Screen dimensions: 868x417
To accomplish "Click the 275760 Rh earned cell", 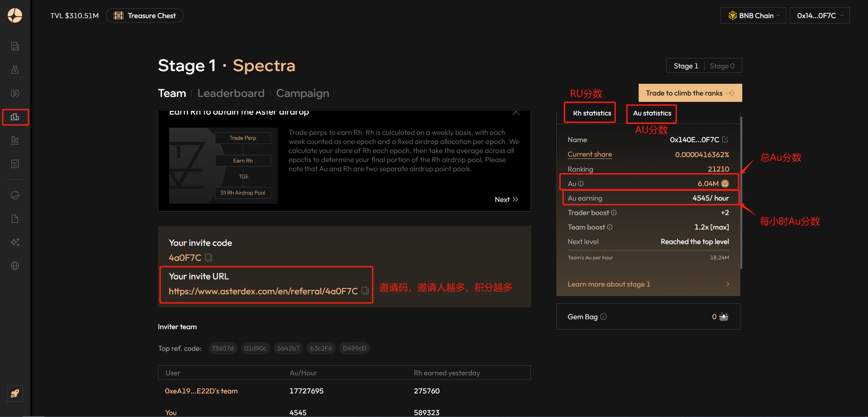I will (x=427, y=391).
